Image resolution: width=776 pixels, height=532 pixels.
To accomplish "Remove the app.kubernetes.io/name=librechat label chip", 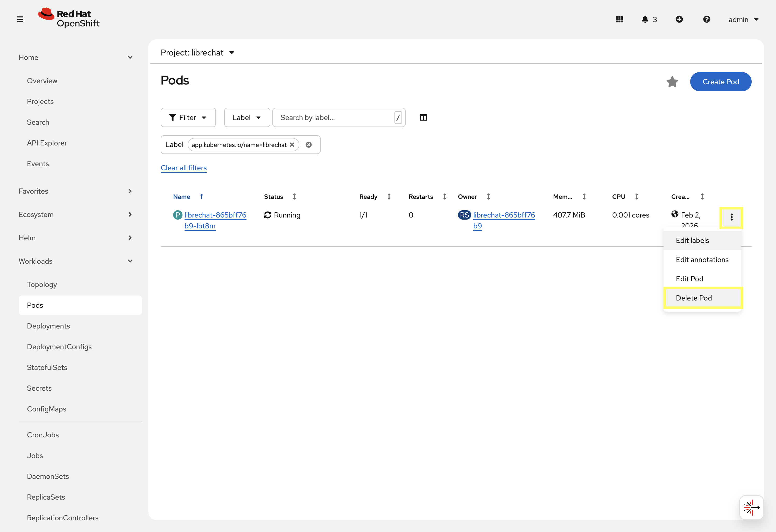I will [x=292, y=145].
